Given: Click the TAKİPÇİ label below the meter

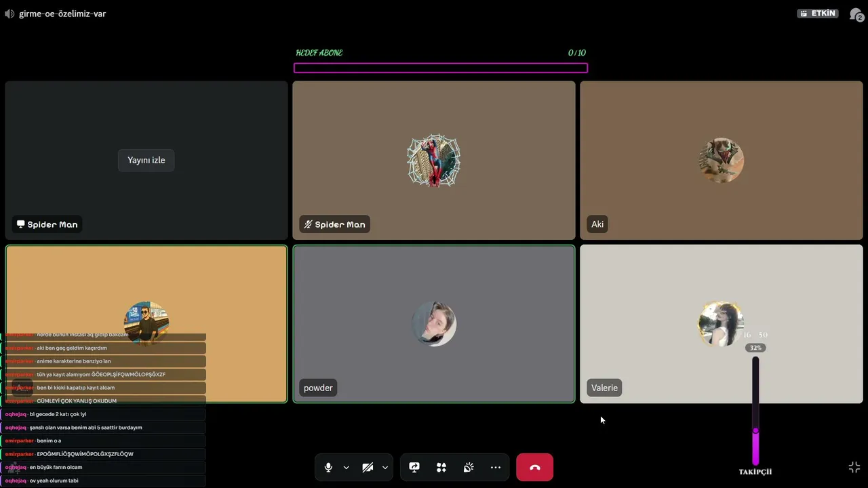Looking at the screenshot, I should [x=755, y=472].
